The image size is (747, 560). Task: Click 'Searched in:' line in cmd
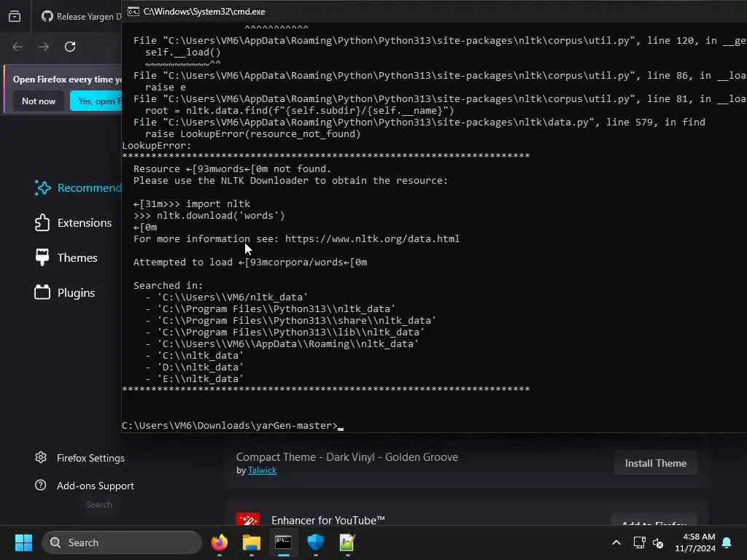click(x=169, y=286)
